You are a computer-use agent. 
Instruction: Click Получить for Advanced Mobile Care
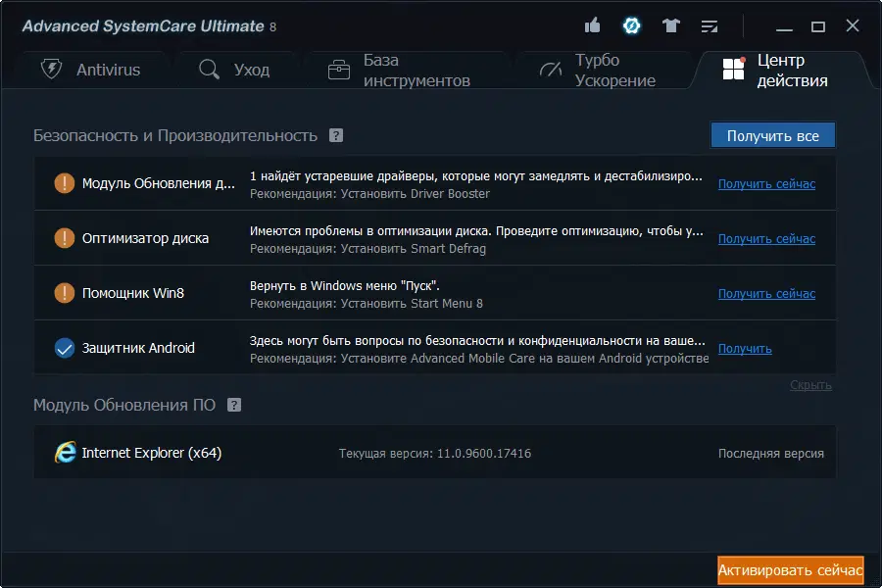coord(746,347)
